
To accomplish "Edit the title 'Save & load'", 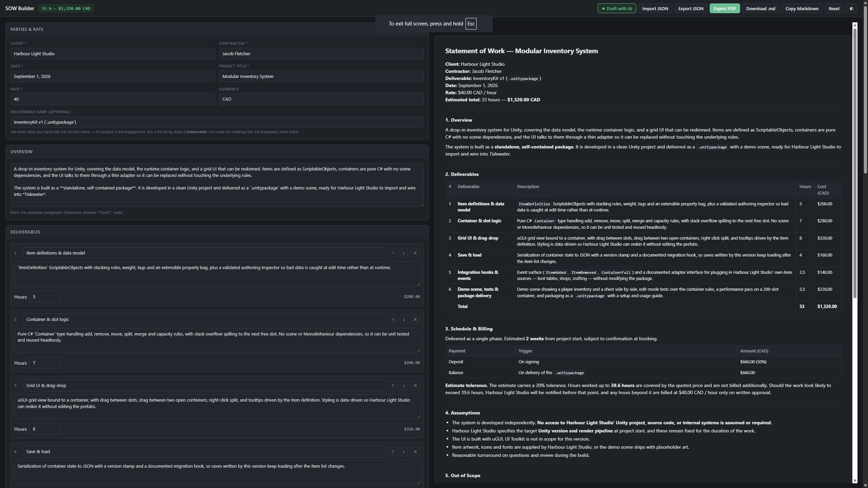I will click(x=204, y=451).
